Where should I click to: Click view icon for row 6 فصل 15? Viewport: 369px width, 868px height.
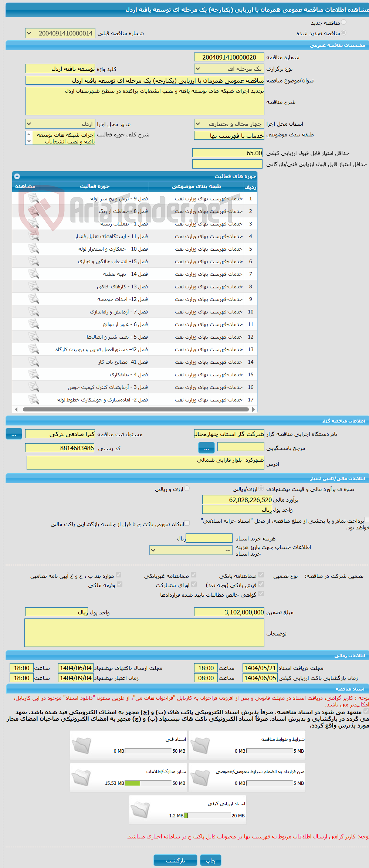tap(34, 261)
